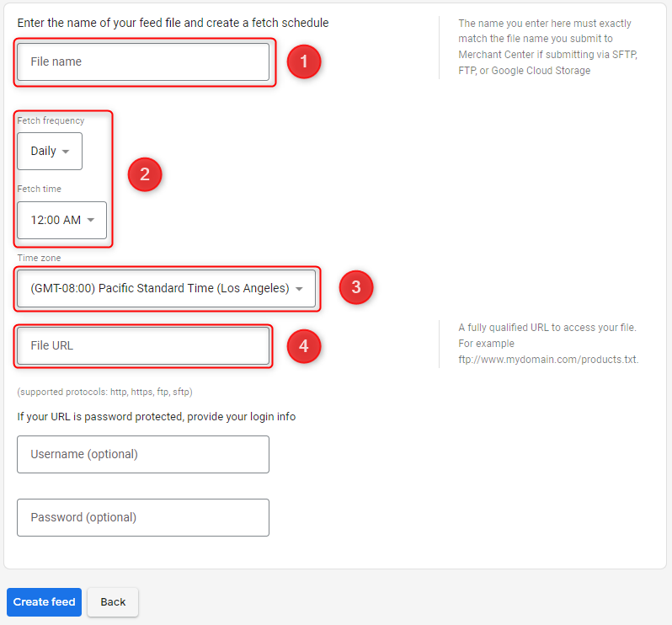
Task: Open the Daily fetch frequency dropdown
Action: pyautogui.click(x=50, y=152)
